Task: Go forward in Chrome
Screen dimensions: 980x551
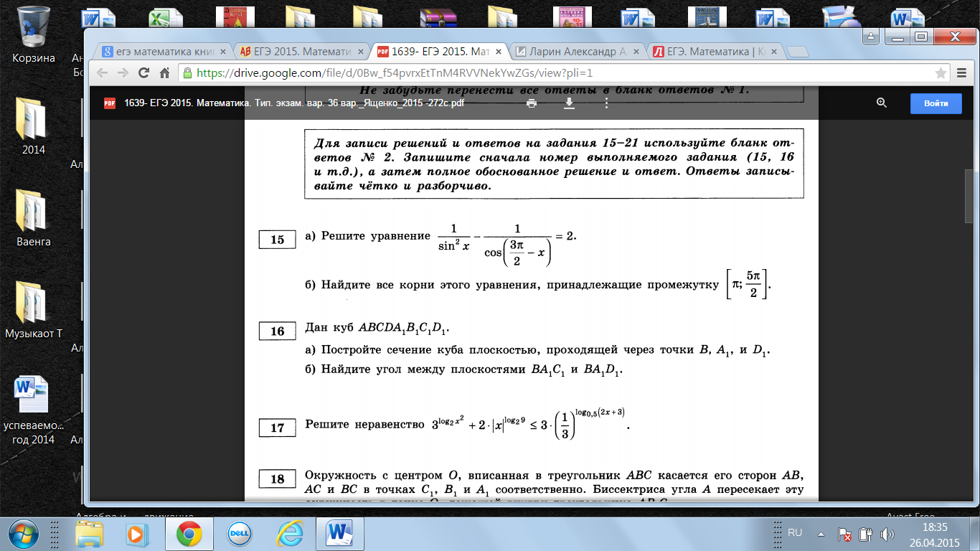Action: (x=123, y=72)
